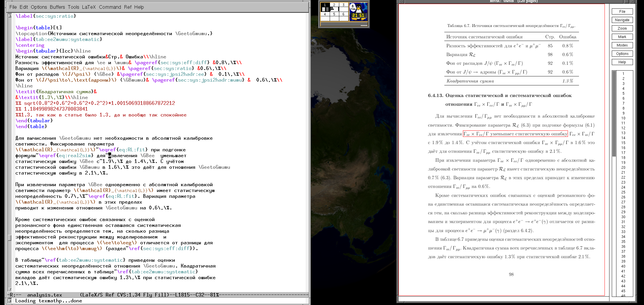
Task: Go to page 1 in xdvi page list
Action: pos(623,74)
